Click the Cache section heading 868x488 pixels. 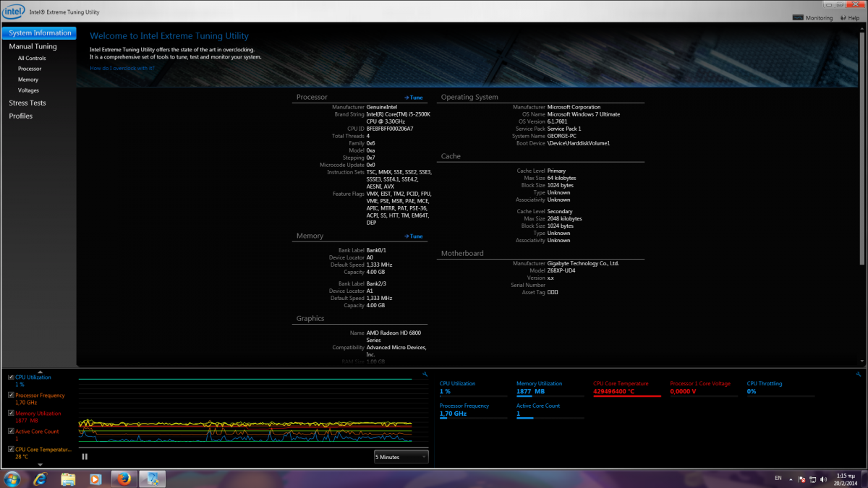click(451, 156)
